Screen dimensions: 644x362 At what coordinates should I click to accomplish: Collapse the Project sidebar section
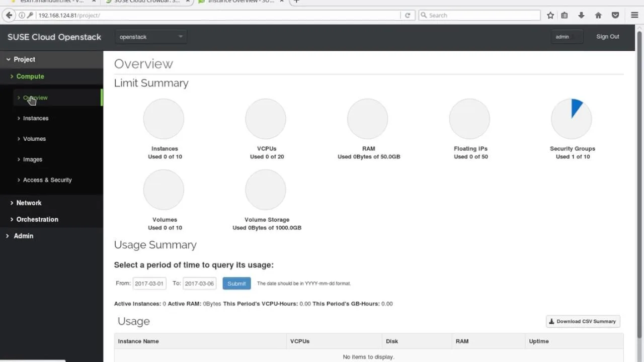(51, 59)
